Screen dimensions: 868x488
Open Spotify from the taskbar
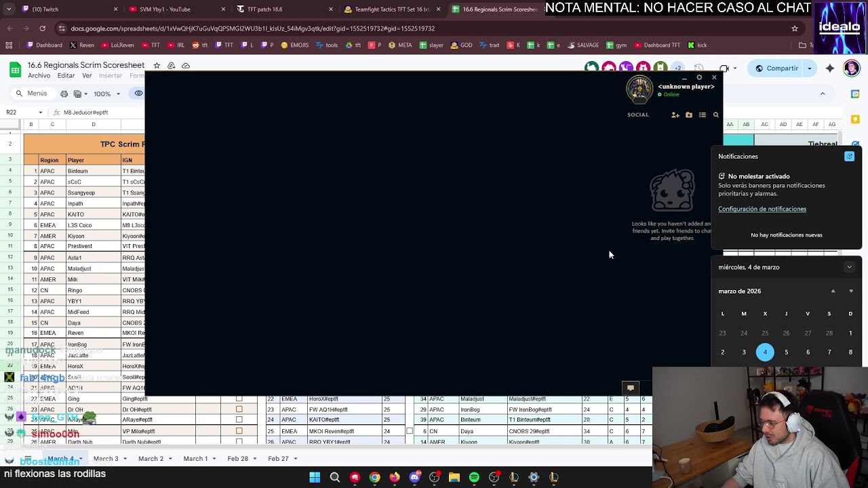tap(474, 478)
